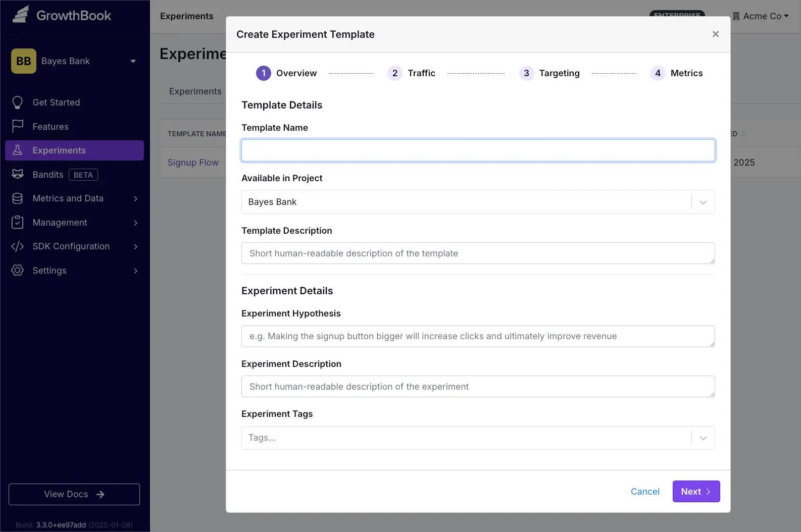
Task: Open the Features sidebar item
Action: click(x=74, y=126)
